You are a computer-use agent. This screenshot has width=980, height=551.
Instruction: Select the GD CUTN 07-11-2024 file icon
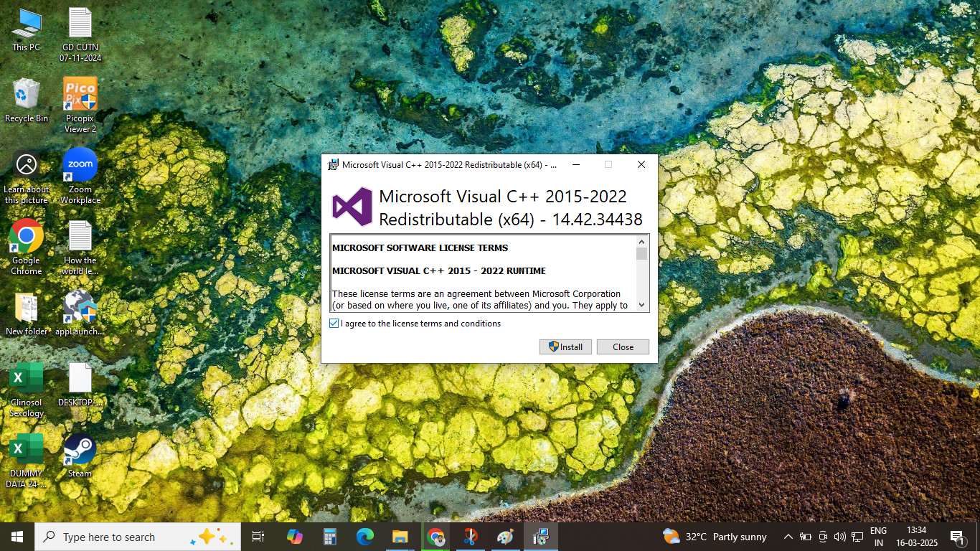tap(80, 34)
